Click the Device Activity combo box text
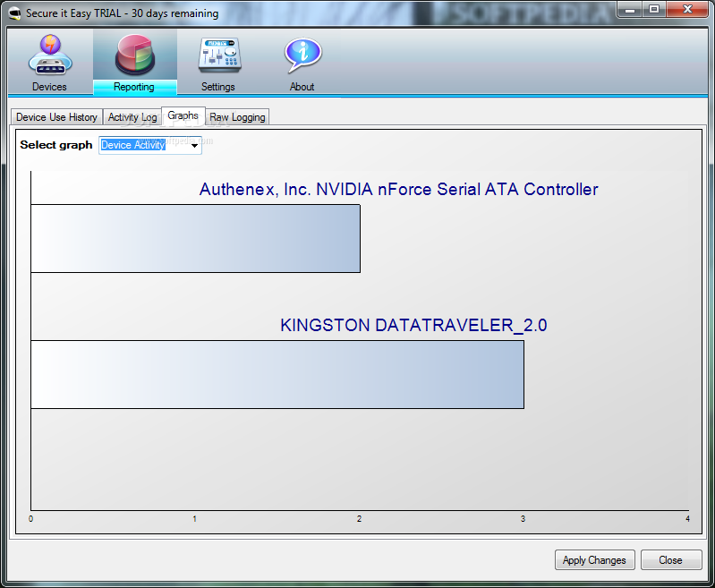 [132, 145]
